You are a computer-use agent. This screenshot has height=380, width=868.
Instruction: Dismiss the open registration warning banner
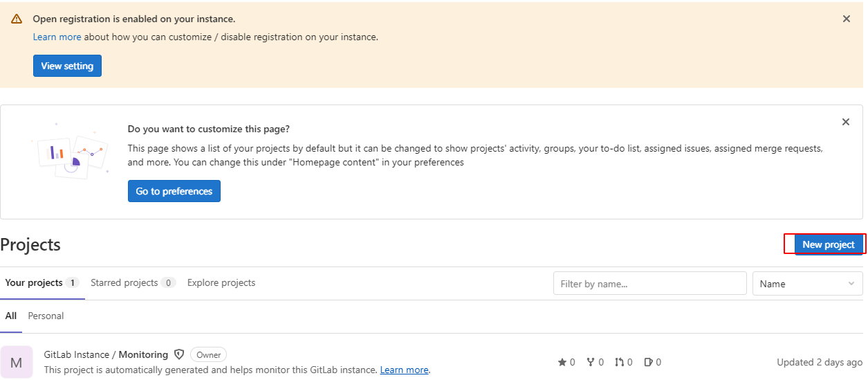click(847, 19)
